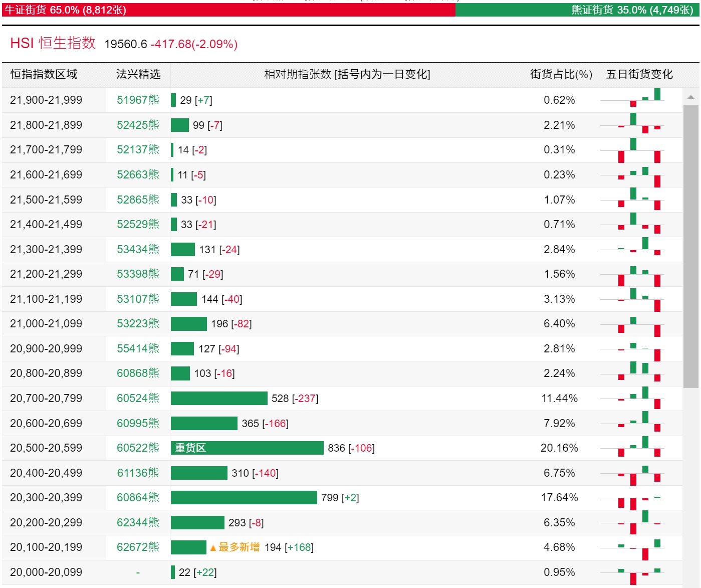
Task: Click the green bar in 20,700-20,799 row
Action: click(x=219, y=398)
